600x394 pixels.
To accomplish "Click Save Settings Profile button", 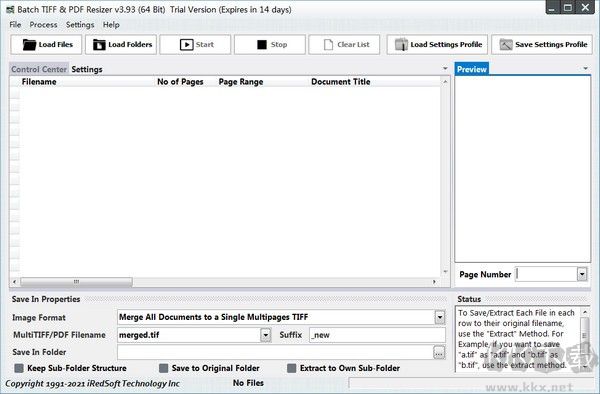I will [x=542, y=45].
